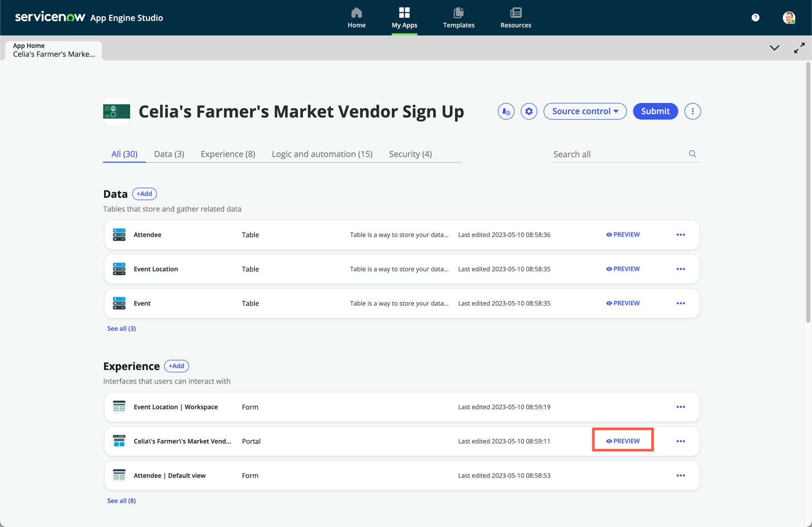Expand the Source control dropdown
The height and width of the screenshot is (527, 812).
585,111
